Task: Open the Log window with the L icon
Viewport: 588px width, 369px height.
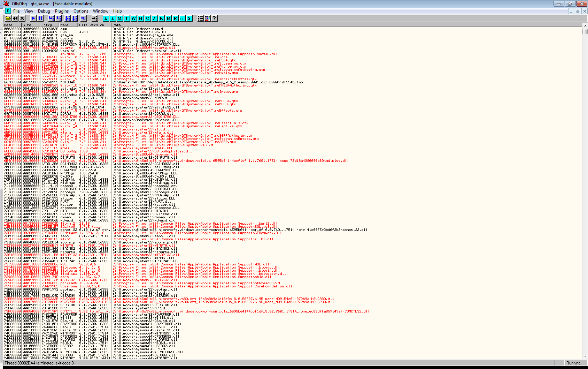Action: (106, 18)
